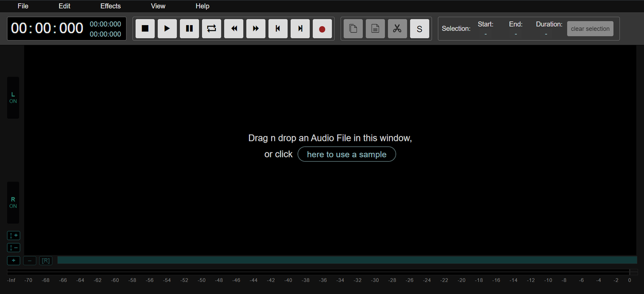Image resolution: width=644 pixels, height=294 pixels.
Task: Toggle the left channel L ON
Action: 13,98
